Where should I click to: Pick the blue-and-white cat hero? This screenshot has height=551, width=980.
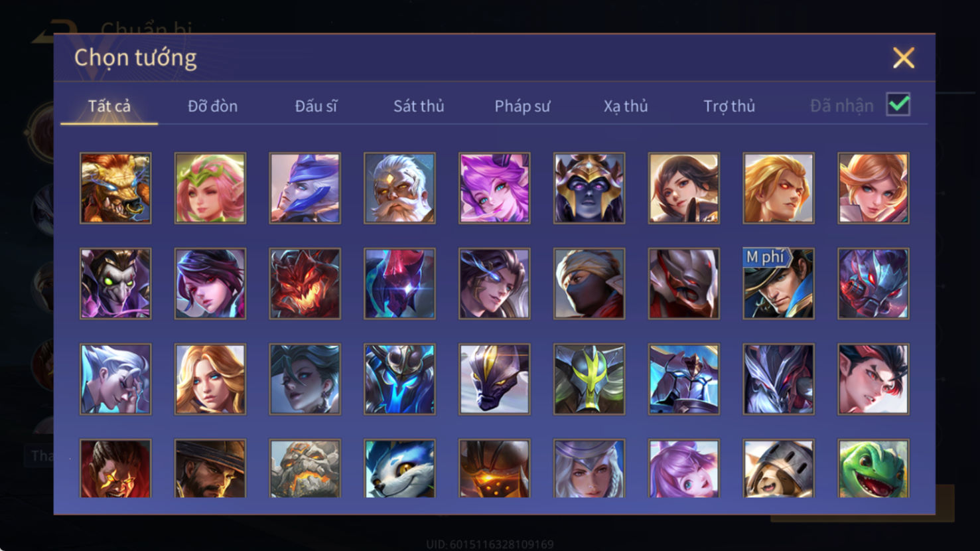[399, 469]
